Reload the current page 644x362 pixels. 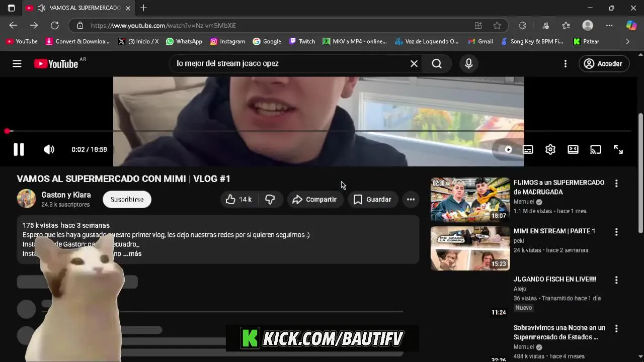55,26
